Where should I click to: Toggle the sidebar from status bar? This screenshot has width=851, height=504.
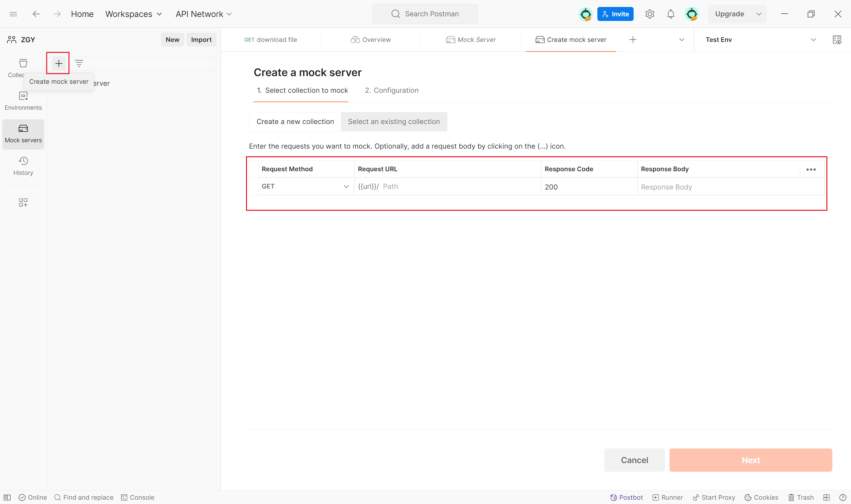7,497
